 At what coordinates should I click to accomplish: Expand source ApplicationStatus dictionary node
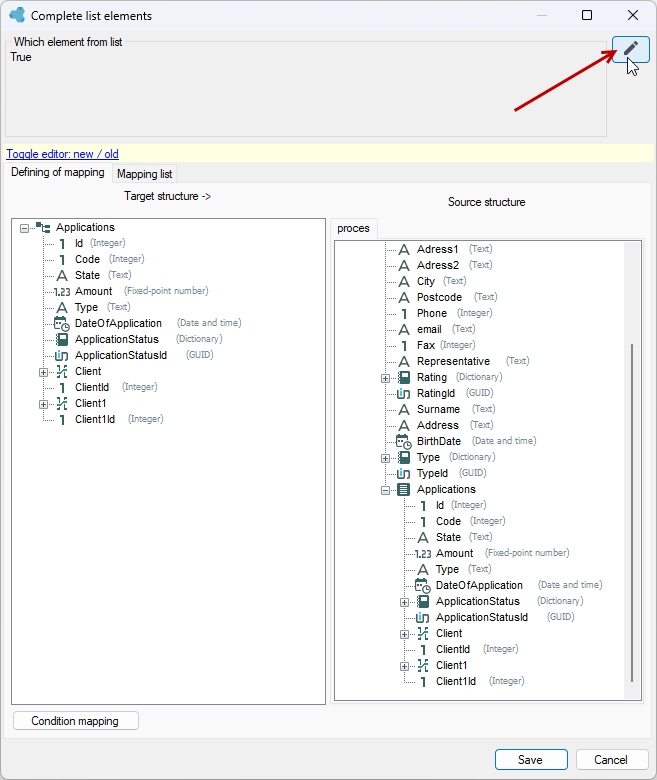pos(404,602)
